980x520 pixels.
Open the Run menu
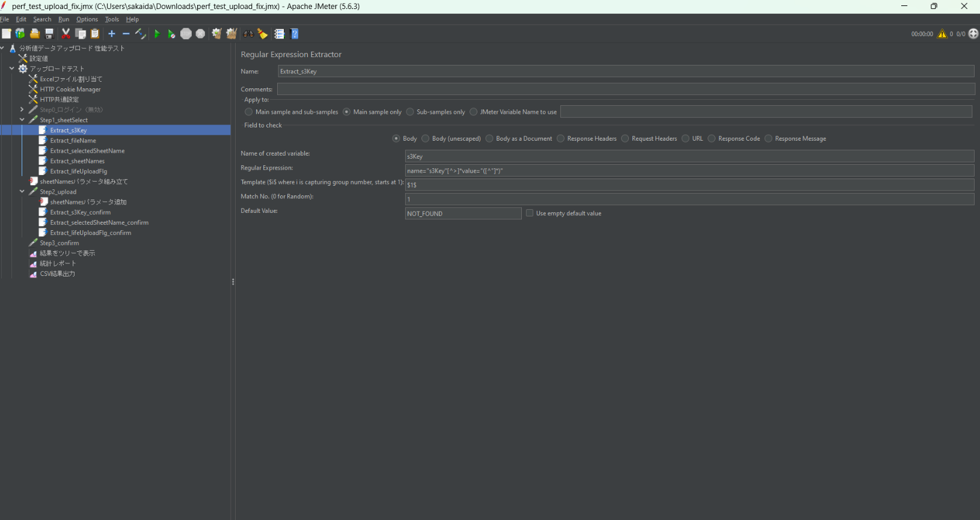click(x=64, y=19)
